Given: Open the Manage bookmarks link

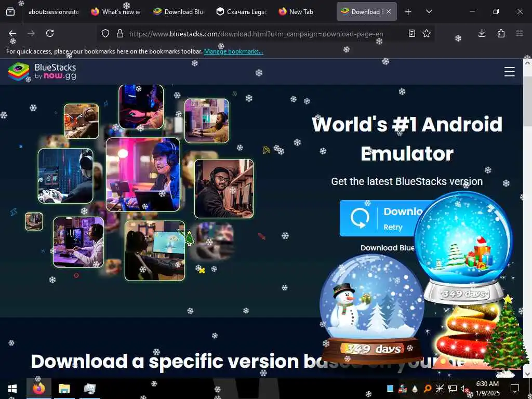Looking at the screenshot, I should click(233, 51).
